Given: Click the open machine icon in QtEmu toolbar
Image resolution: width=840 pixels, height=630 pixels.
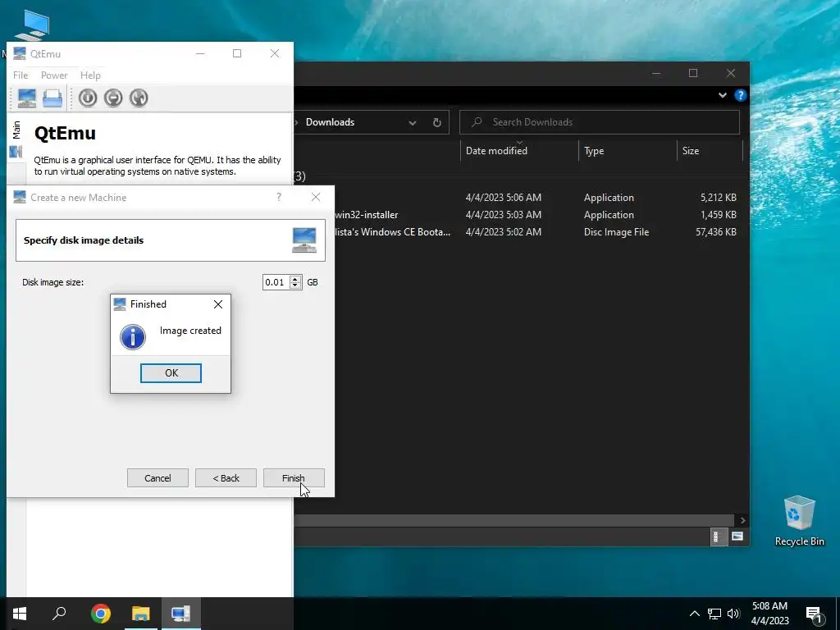Looking at the screenshot, I should 52,98.
